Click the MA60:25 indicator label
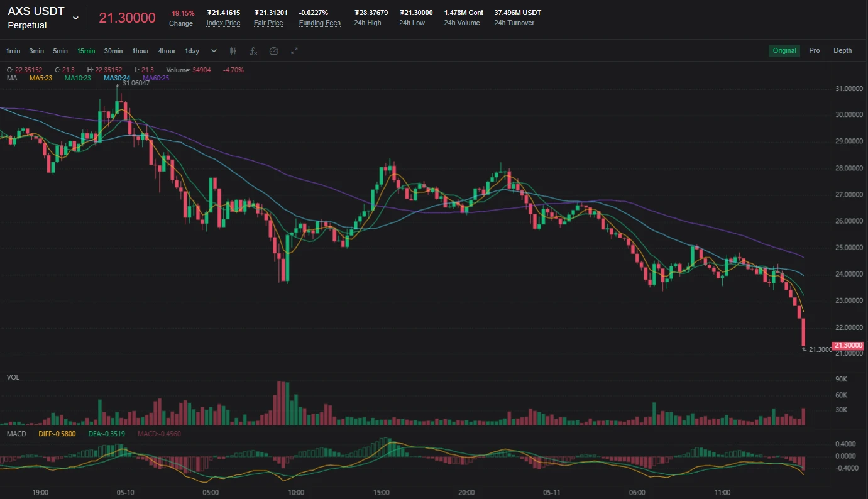 156,78
